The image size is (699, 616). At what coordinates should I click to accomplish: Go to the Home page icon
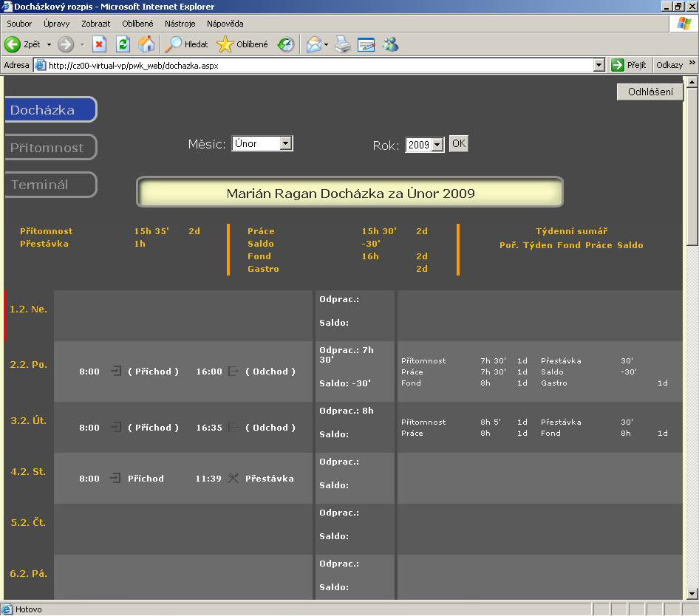coord(146,44)
